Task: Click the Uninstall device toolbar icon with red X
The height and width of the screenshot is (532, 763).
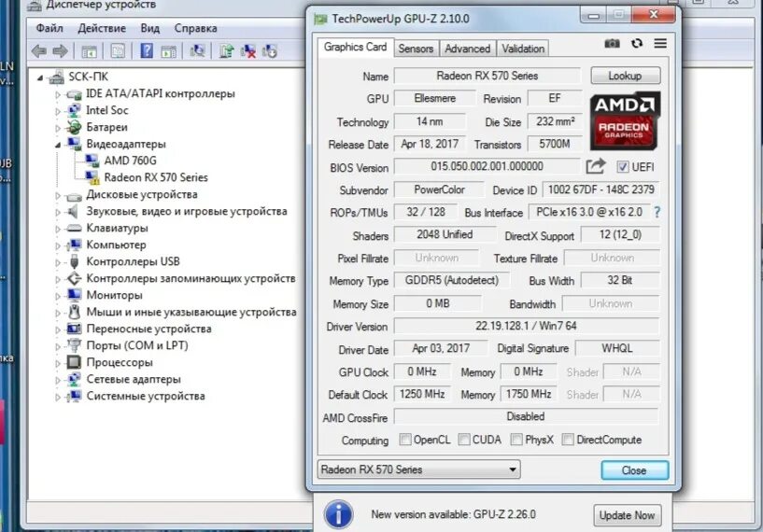Action: 248,50
